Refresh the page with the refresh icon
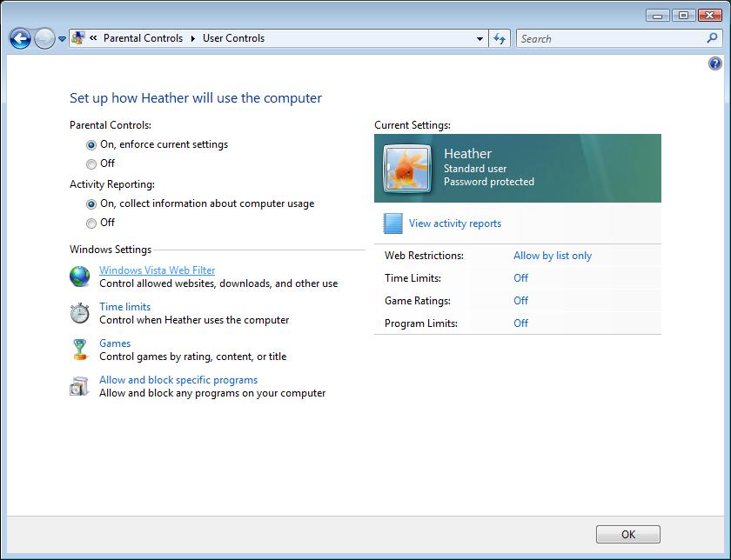731x560 pixels. [x=500, y=38]
